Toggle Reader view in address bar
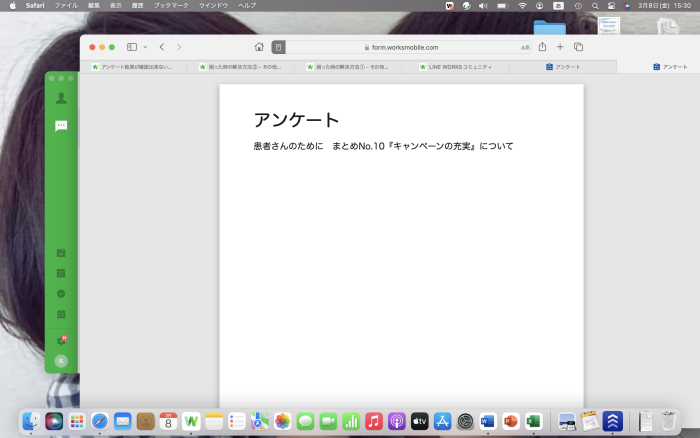The height and width of the screenshot is (438, 700). click(278, 47)
